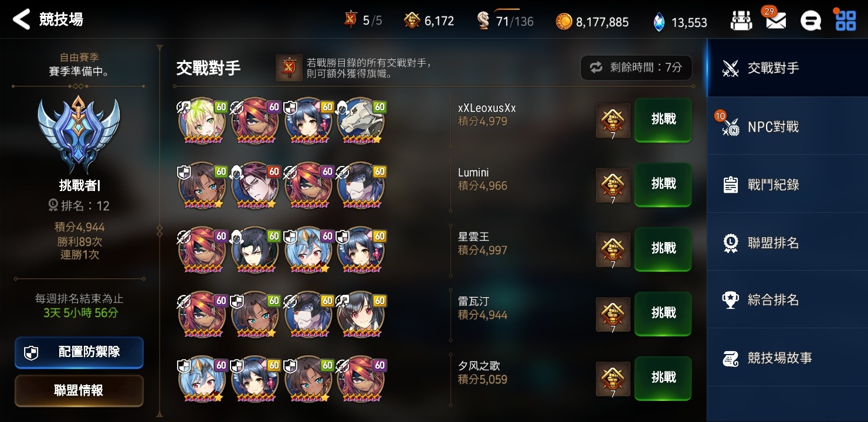Click the arena flag counter 5/5 icon
Screen dimensions: 868x422
pyautogui.click(x=350, y=21)
